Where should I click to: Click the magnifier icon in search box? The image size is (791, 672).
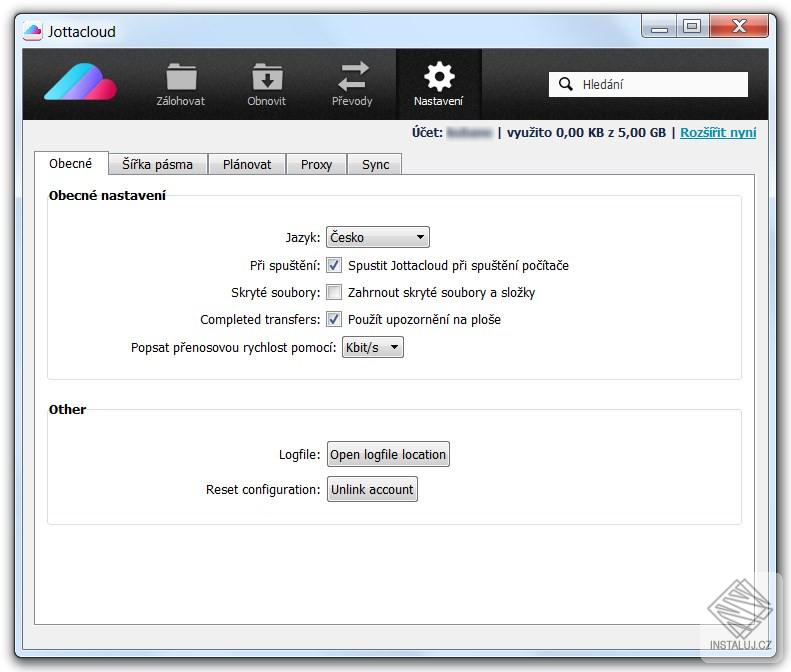tap(566, 84)
